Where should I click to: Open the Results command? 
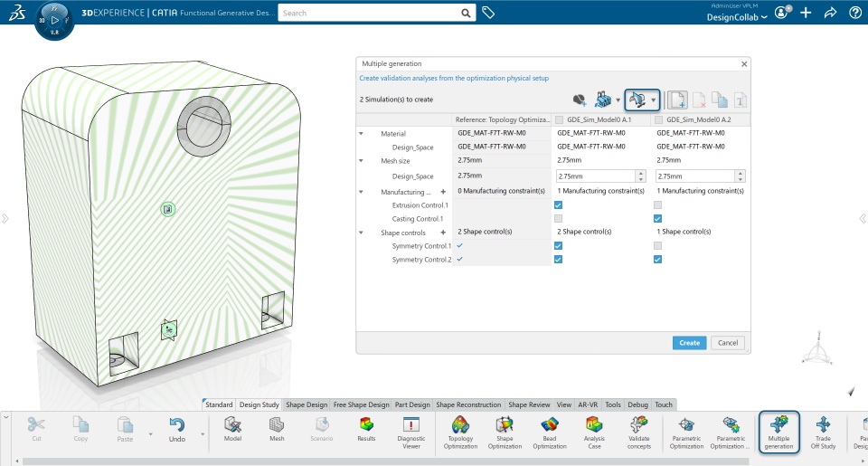click(366, 430)
